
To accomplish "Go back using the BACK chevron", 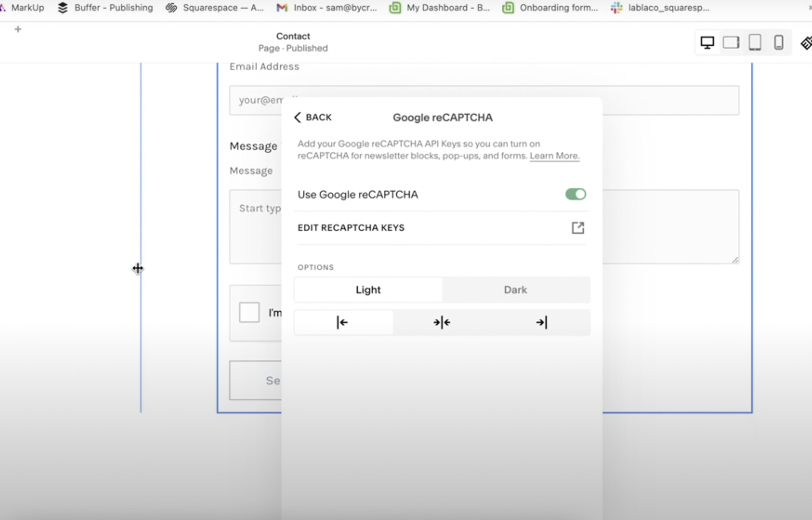I will (313, 117).
